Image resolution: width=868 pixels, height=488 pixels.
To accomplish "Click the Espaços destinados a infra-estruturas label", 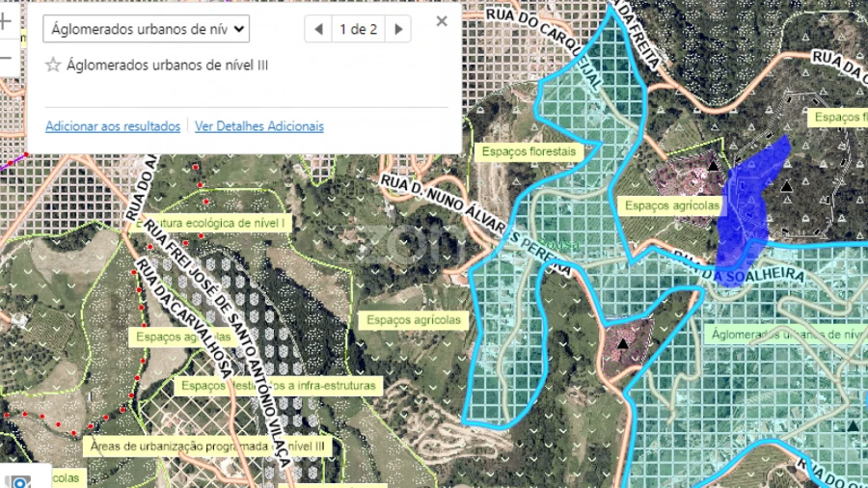I will click(x=278, y=385).
